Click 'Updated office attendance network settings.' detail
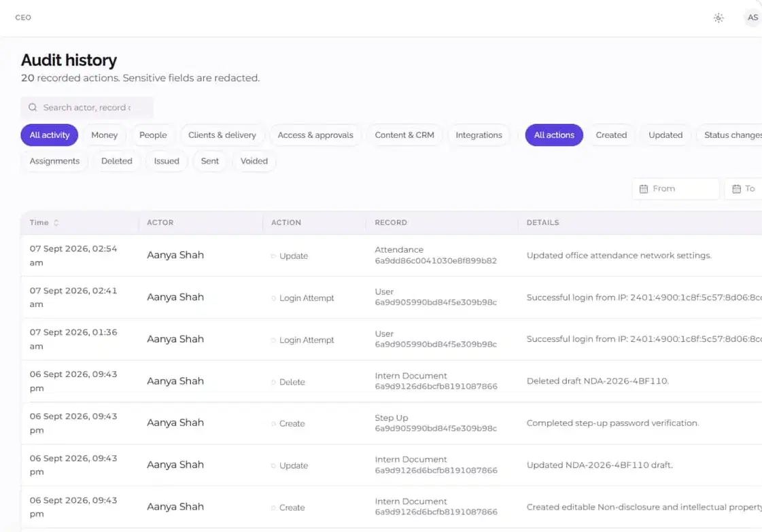 click(619, 255)
